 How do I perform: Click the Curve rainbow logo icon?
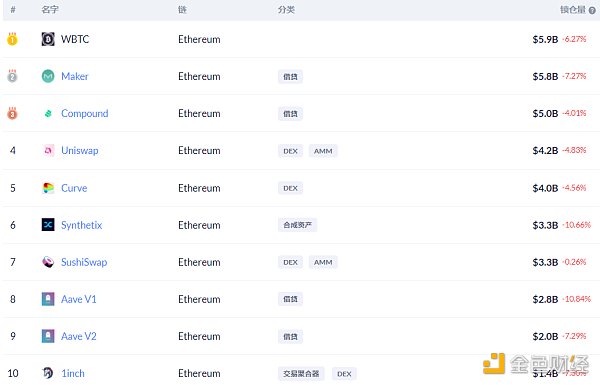[48, 188]
